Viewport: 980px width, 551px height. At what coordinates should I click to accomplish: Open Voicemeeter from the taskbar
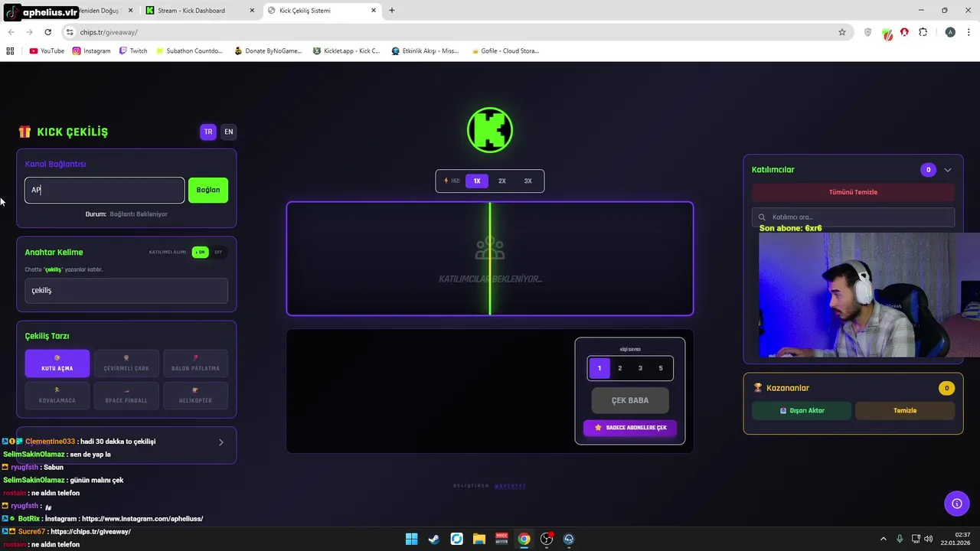click(x=501, y=539)
